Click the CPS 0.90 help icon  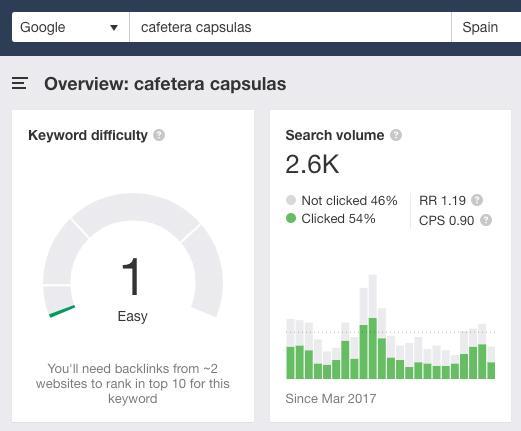(486, 220)
